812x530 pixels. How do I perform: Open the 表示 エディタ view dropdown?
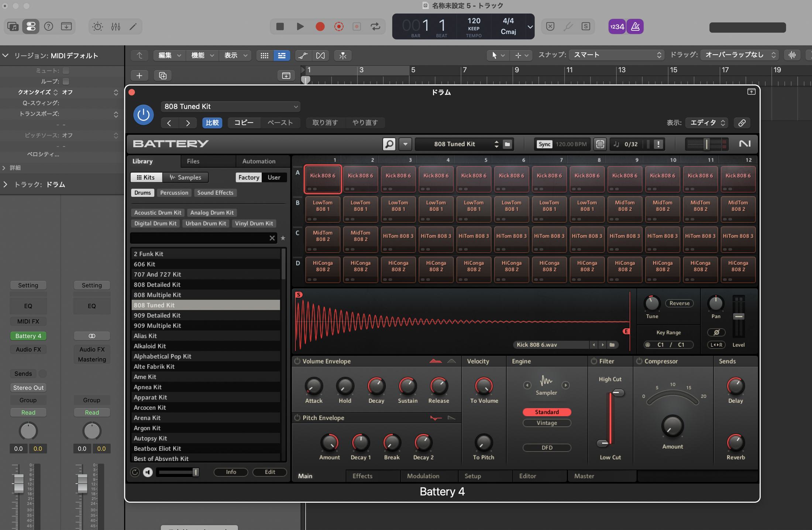tap(706, 123)
